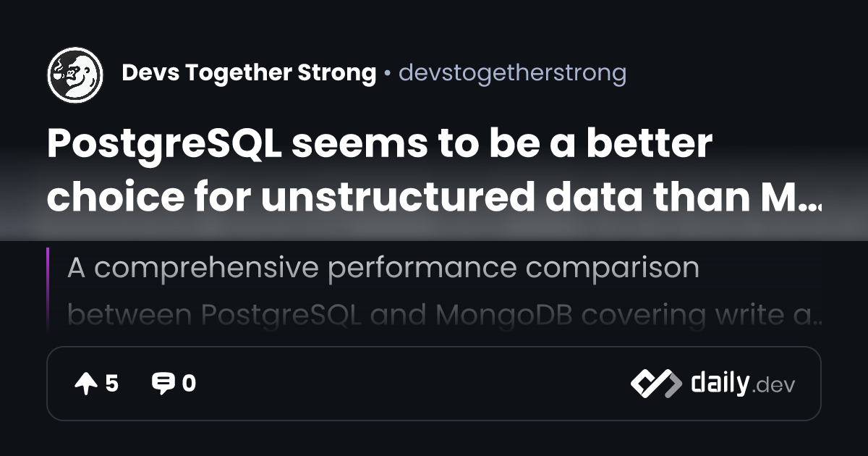Open the devstogetherstrong handle link

tap(512, 73)
